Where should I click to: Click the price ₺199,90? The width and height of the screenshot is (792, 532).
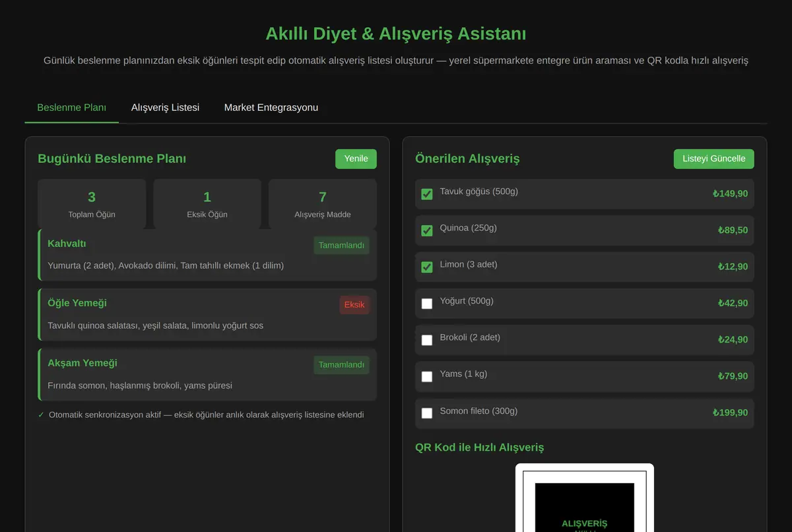click(x=730, y=413)
